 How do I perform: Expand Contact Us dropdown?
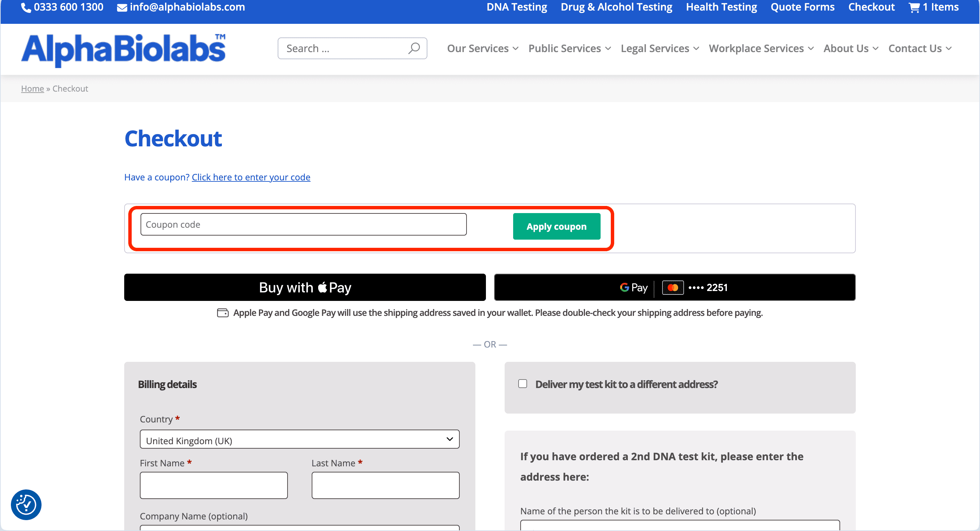[919, 48]
